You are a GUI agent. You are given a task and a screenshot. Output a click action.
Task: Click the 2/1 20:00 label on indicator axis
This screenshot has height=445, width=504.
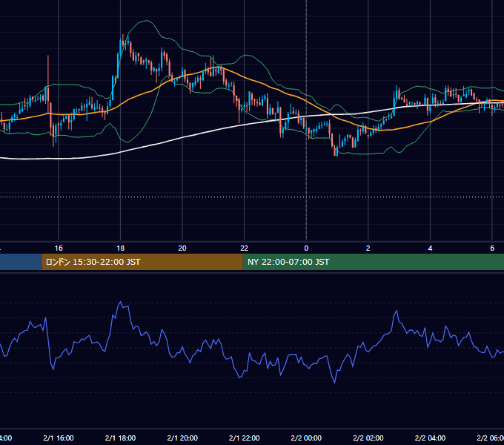coord(182,438)
